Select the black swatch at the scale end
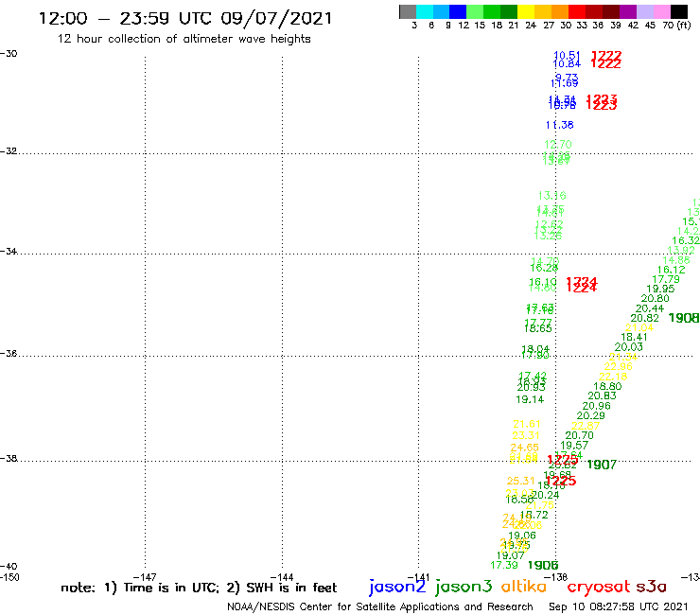Viewport: 700px width, 615px height. click(x=679, y=11)
